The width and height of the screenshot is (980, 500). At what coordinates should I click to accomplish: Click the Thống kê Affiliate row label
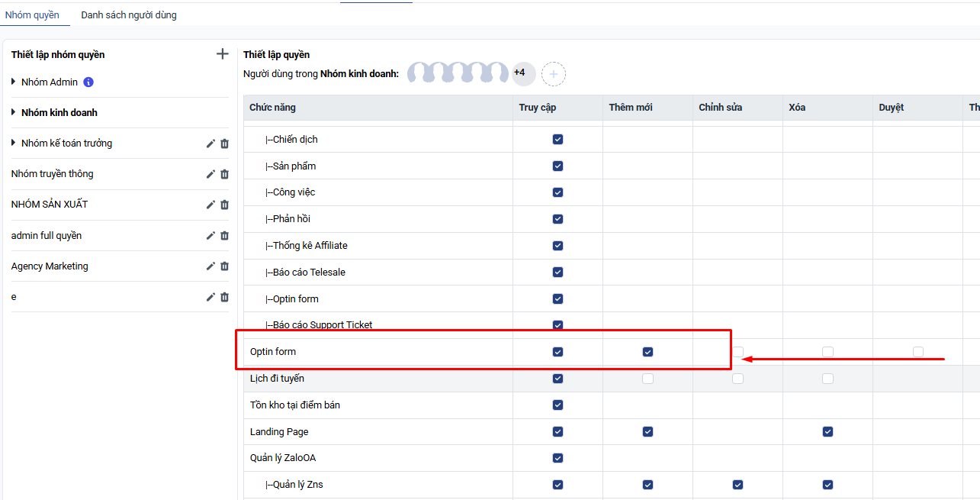(x=307, y=246)
